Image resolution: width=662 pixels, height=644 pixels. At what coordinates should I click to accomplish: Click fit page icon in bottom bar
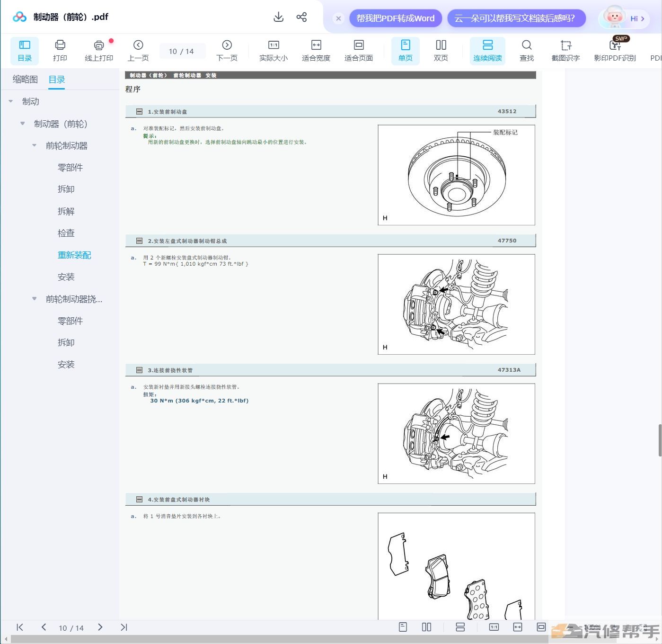click(x=541, y=627)
